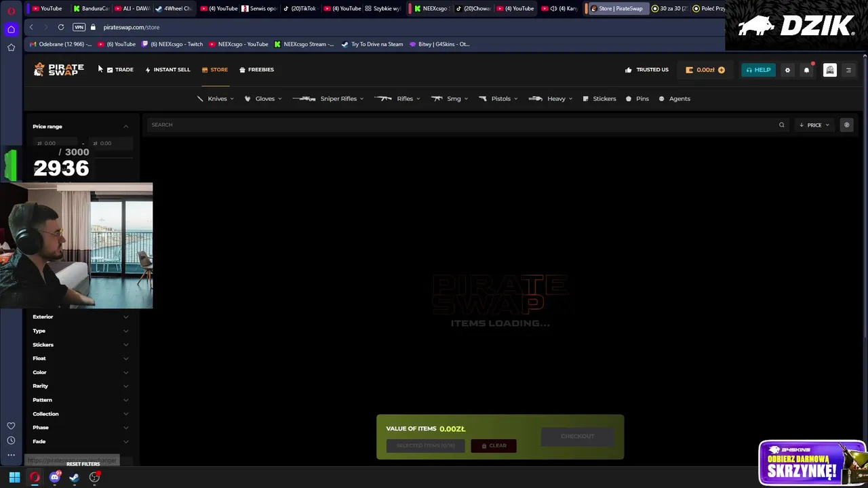Open Opera sidebar home icon
The image size is (868, 488).
(11, 29)
